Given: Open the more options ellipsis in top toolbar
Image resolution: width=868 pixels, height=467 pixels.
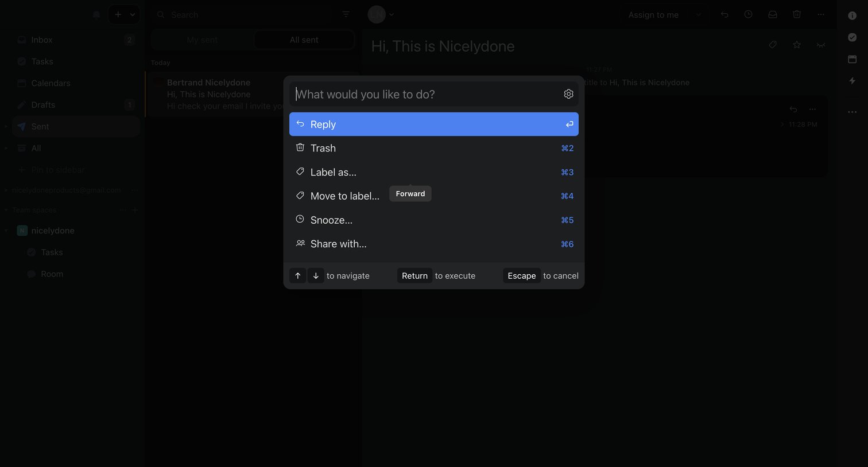Looking at the screenshot, I should (821, 15).
